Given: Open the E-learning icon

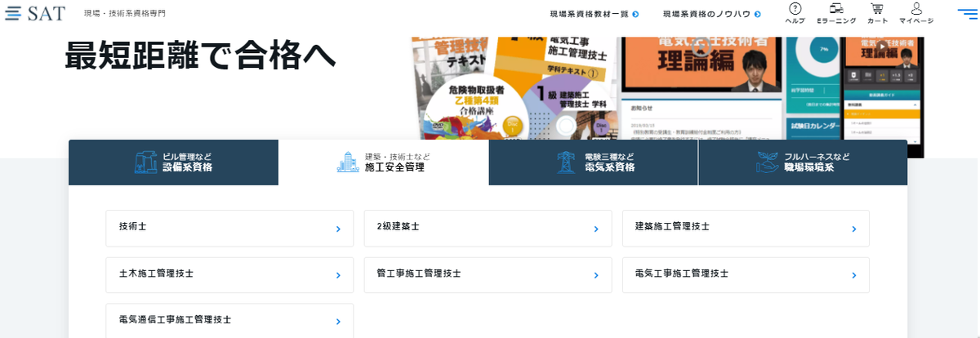Looking at the screenshot, I should 836,13.
